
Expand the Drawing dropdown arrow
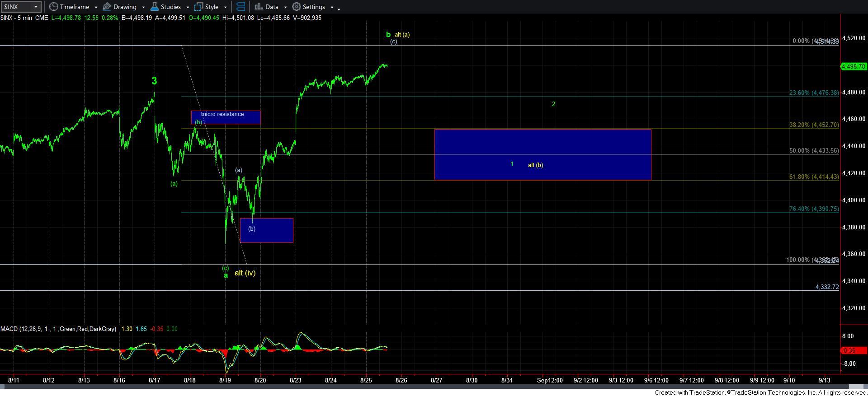143,7
